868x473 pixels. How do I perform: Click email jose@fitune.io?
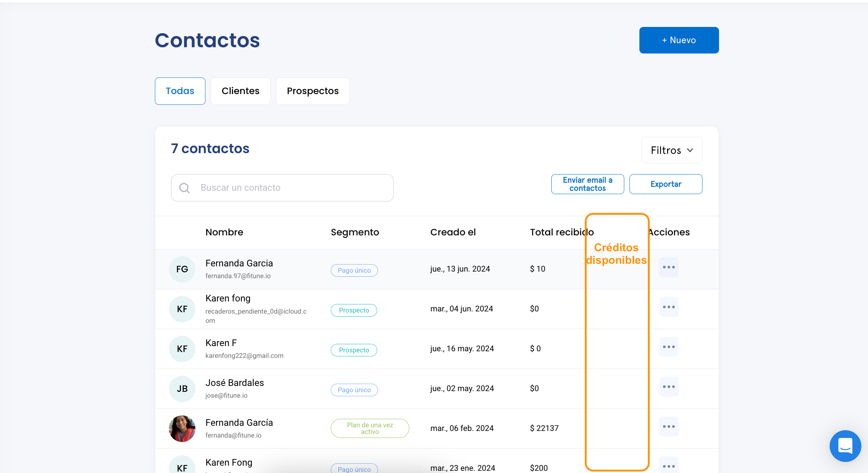pyautogui.click(x=226, y=396)
